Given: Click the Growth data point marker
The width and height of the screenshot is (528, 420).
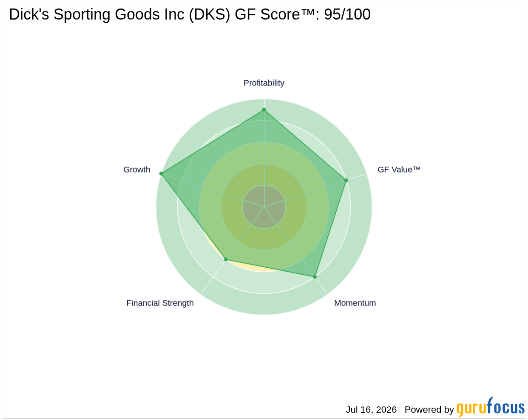Looking at the screenshot, I should (161, 173).
